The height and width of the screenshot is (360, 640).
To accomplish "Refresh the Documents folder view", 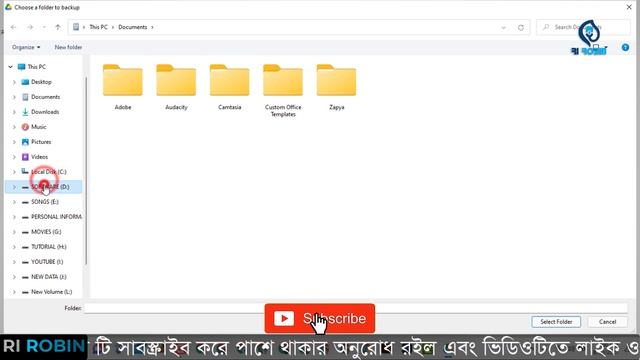I will 521,27.
